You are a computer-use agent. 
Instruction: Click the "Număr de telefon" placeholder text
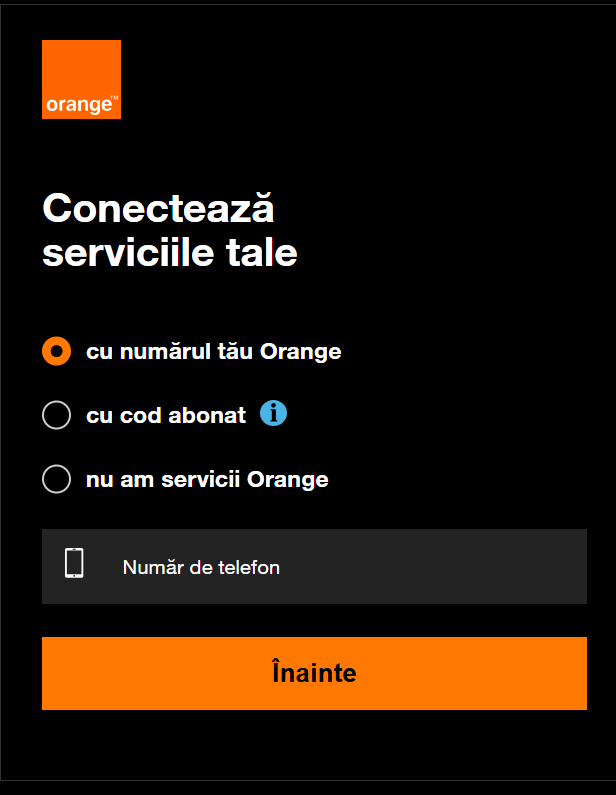pos(201,568)
